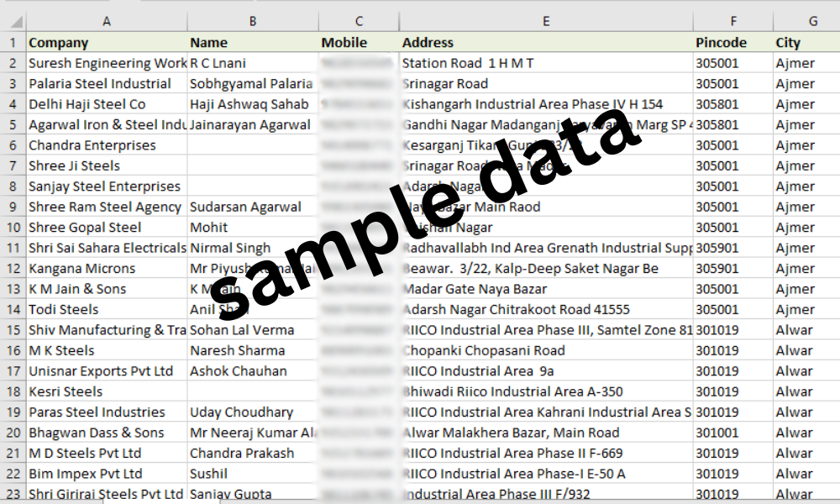Select row 20 header
This screenshot has width=840, height=504.
(x=13, y=433)
